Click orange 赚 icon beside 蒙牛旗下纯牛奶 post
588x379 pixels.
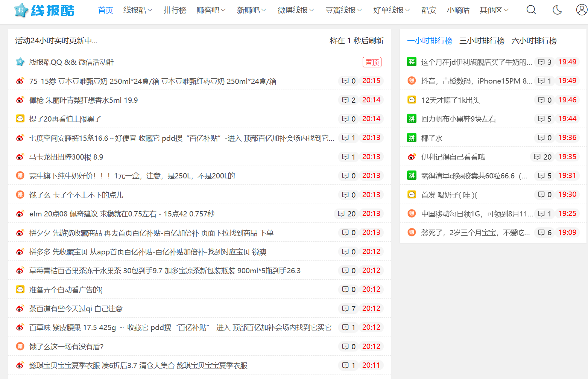(20, 175)
